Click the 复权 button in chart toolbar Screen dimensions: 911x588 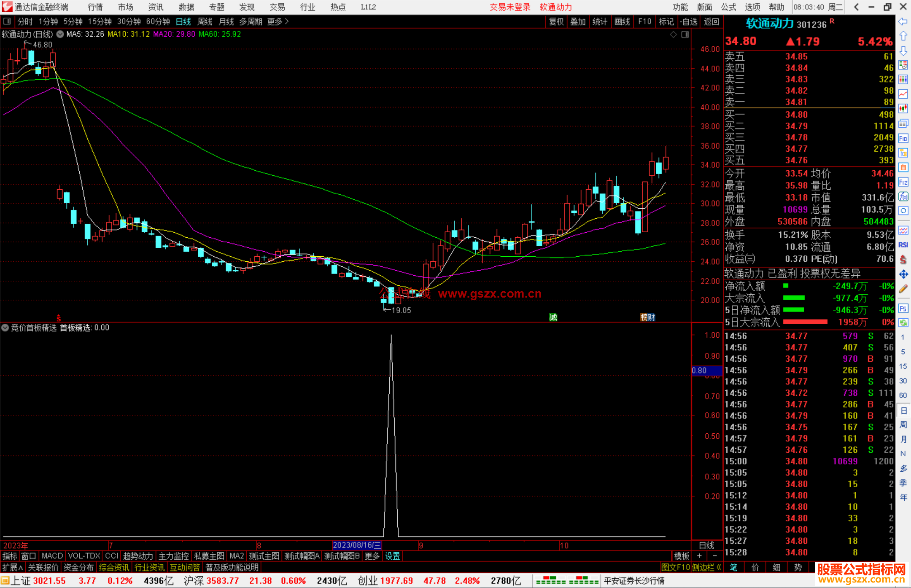click(556, 21)
